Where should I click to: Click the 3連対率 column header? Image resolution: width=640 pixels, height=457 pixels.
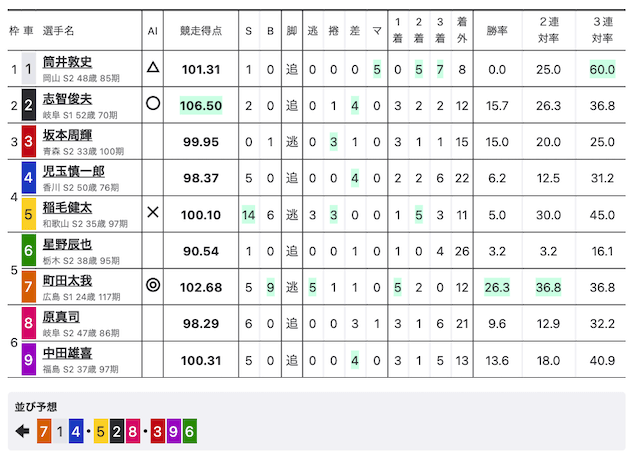[x=602, y=30]
